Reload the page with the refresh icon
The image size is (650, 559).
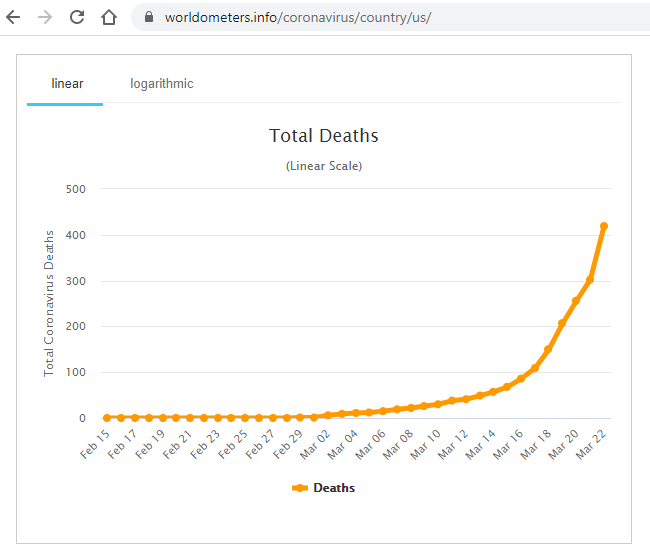(77, 17)
